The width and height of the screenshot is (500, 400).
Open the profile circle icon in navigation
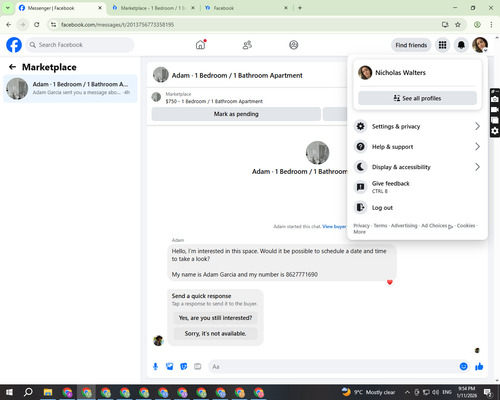(x=294, y=45)
